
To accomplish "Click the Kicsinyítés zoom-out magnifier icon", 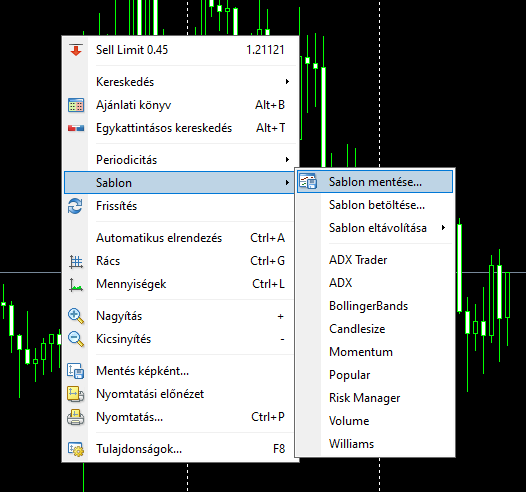I will point(76,339).
